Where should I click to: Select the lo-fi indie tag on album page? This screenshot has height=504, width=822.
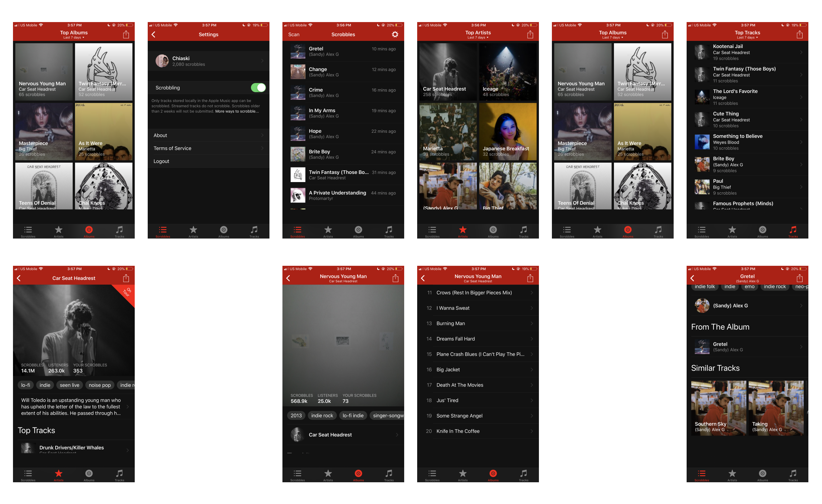[353, 415]
